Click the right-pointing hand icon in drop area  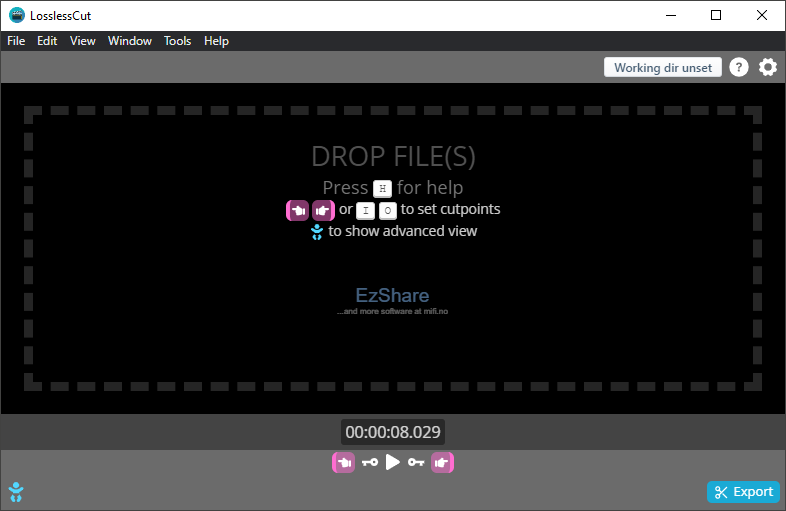(323, 211)
